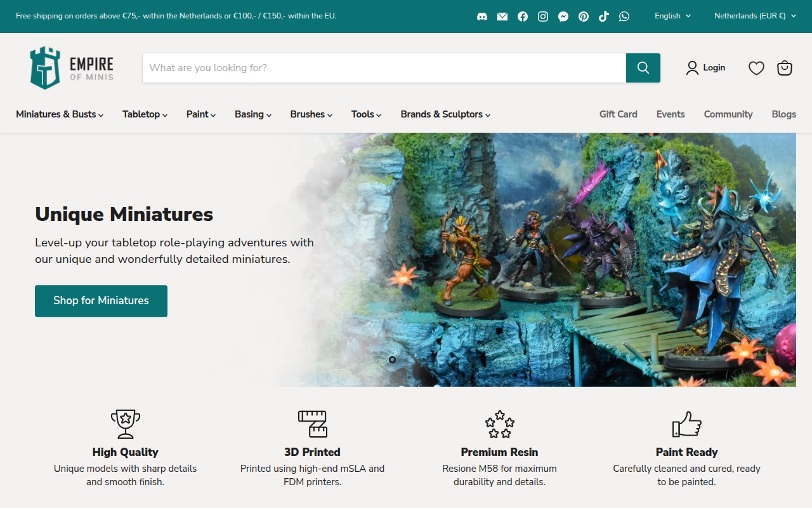812x508 pixels.
Task: Expand the Basing menu
Action: tap(253, 114)
